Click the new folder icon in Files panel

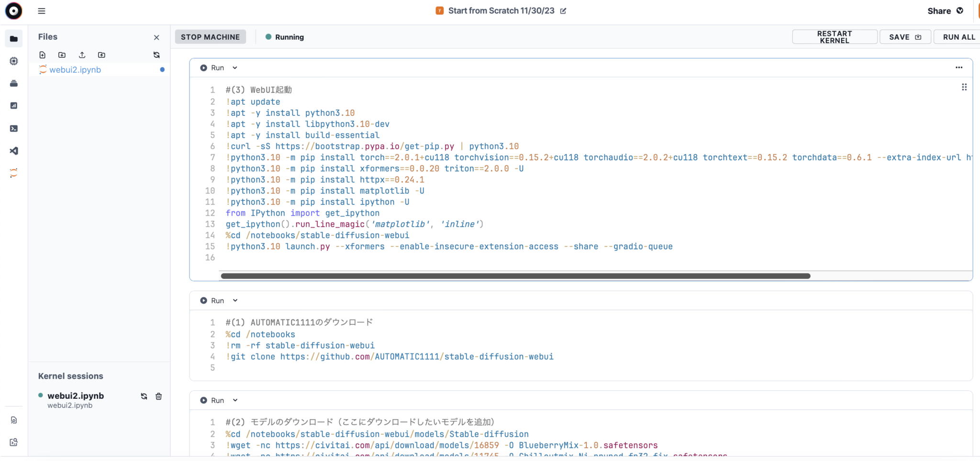62,55
